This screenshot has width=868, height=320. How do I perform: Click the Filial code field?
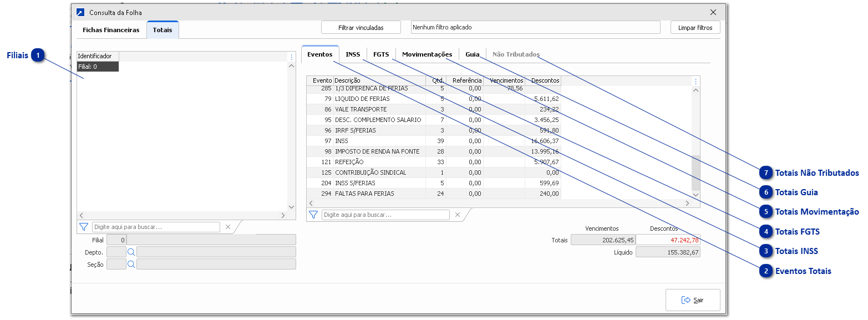116,240
